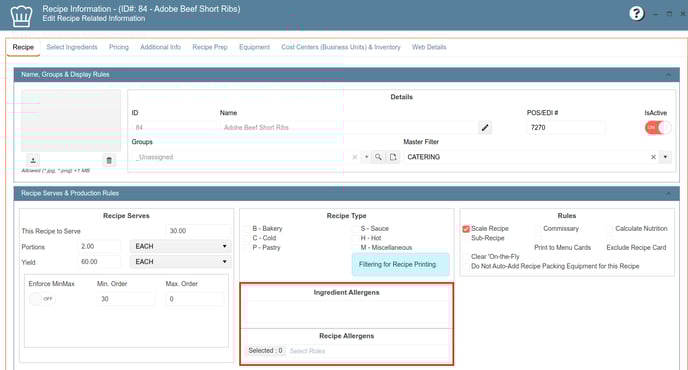Click the upload image icon
This screenshot has height=370, width=688.
[x=33, y=160]
